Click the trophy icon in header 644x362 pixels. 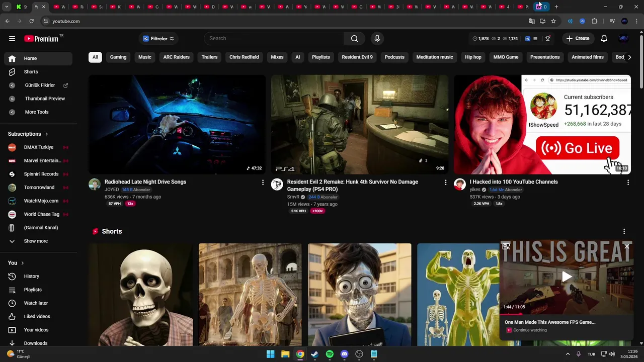(x=548, y=39)
